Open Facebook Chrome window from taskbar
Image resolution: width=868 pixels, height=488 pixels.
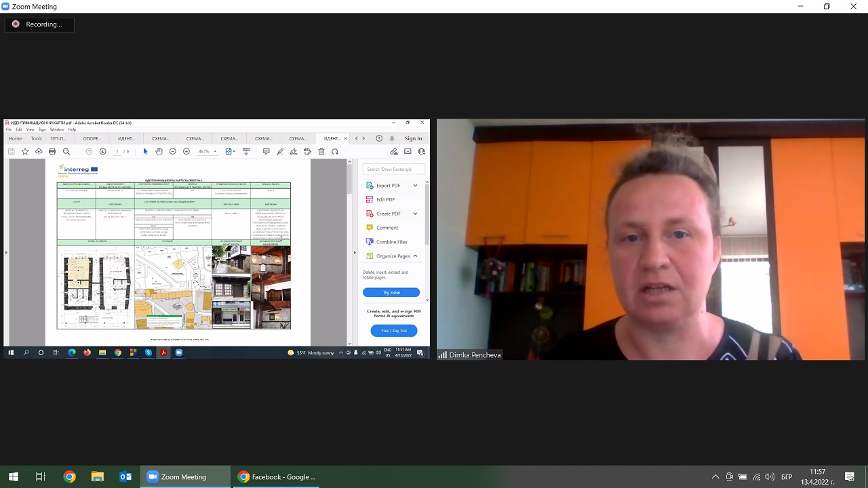pos(277,476)
